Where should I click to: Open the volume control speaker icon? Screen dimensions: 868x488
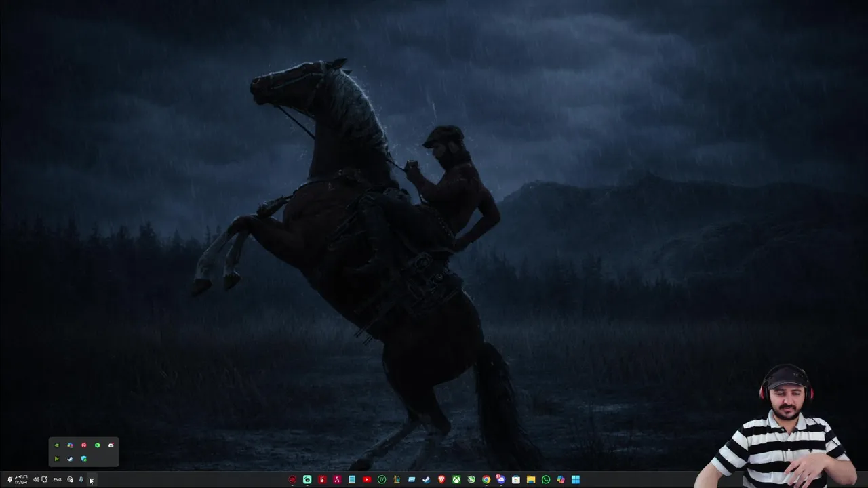pyautogui.click(x=36, y=479)
